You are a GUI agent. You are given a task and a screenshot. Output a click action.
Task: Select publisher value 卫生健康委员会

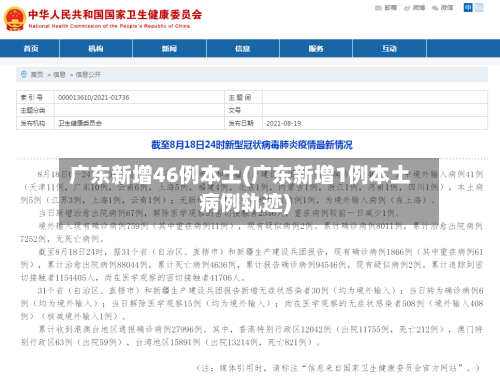point(80,123)
